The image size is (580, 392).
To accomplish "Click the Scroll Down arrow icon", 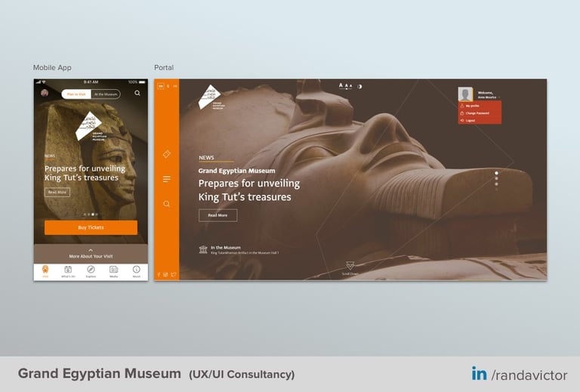I will (x=350, y=266).
